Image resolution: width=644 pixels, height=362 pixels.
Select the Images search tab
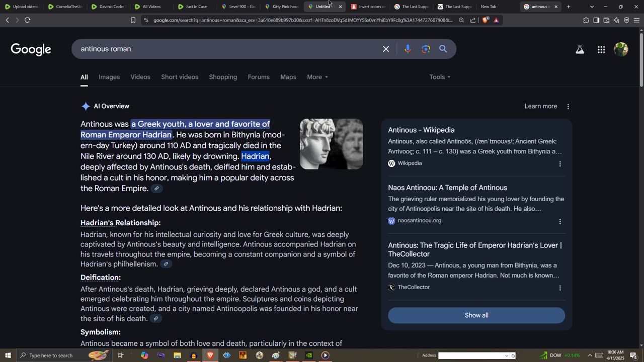pyautogui.click(x=109, y=77)
